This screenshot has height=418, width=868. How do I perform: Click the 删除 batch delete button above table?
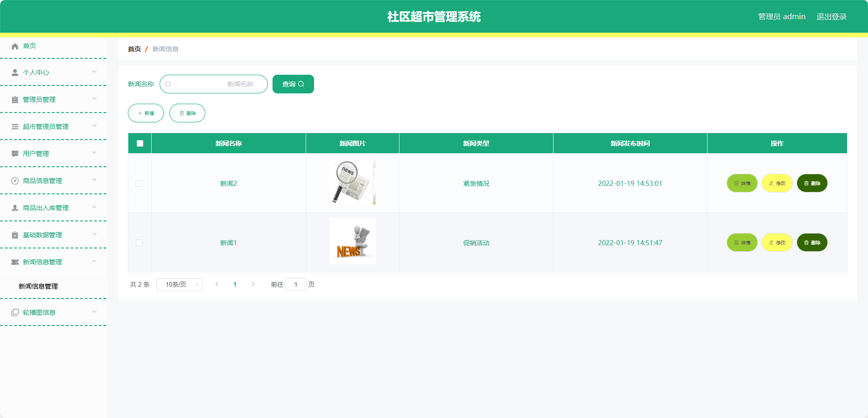[x=187, y=113]
